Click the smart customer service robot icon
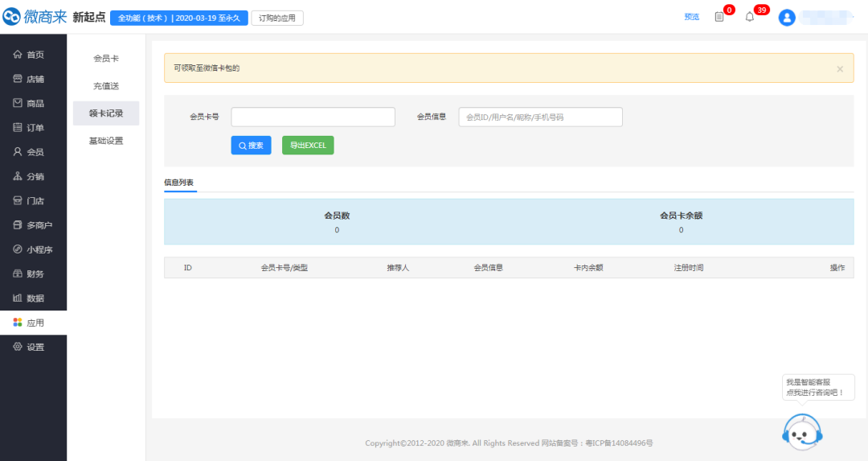The width and height of the screenshot is (868, 461). (801, 434)
